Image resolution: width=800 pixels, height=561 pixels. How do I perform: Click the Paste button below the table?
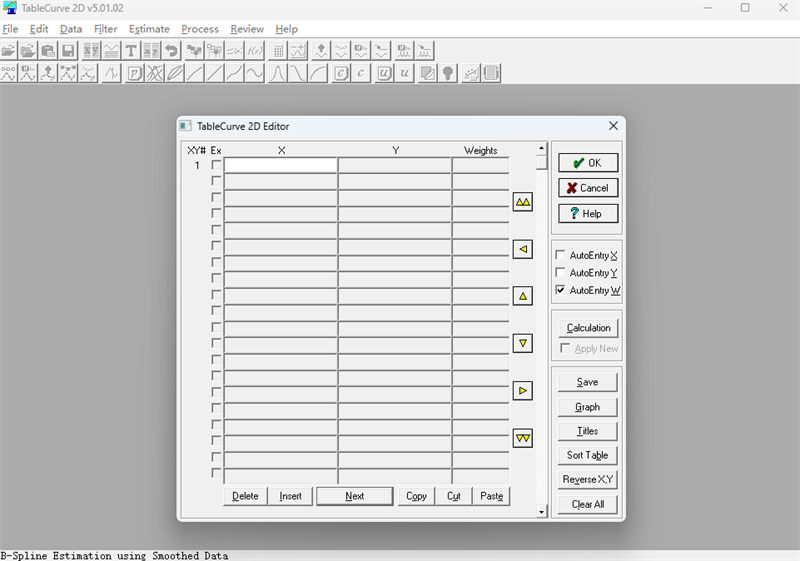tap(491, 496)
